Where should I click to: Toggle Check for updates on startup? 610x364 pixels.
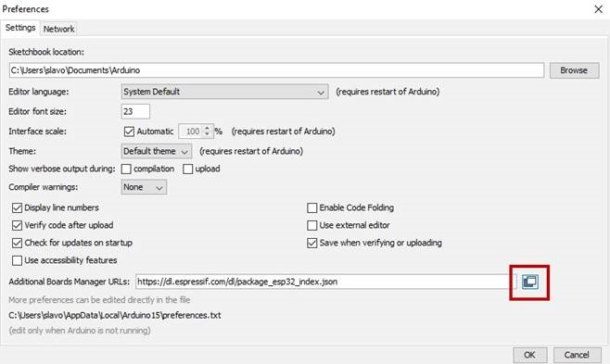[x=17, y=243]
